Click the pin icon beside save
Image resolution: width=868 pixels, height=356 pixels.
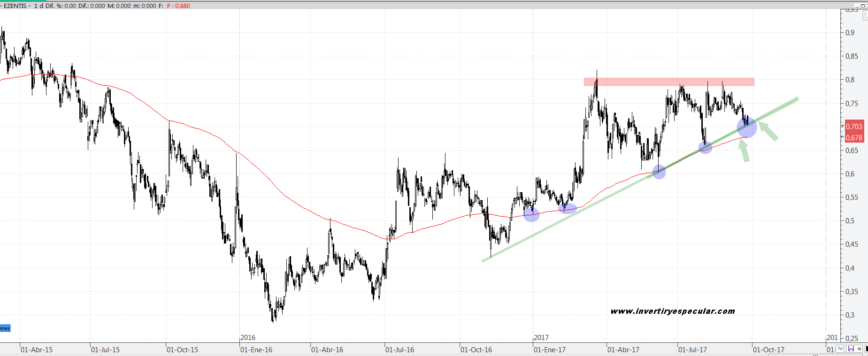[859, 349]
